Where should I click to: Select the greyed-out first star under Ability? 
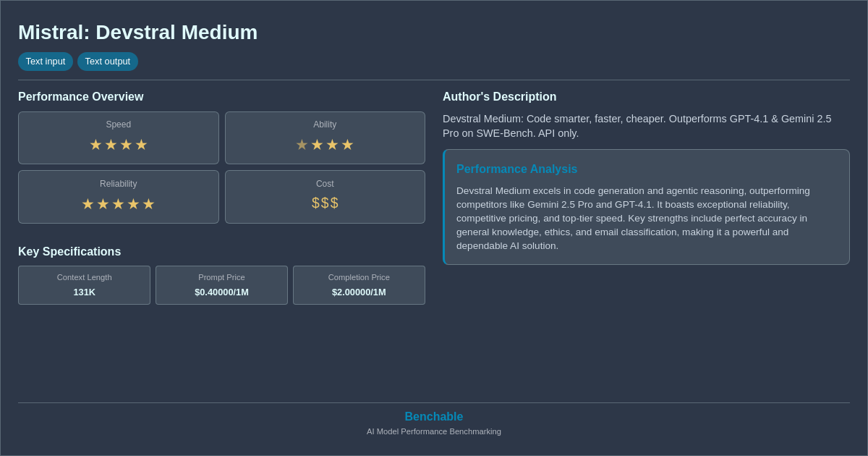click(x=302, y=144)
